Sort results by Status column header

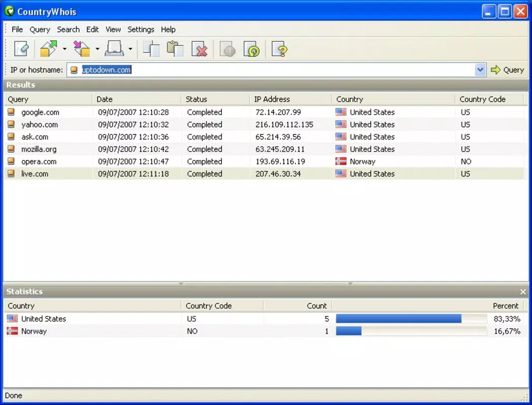(x=215, y=99)
